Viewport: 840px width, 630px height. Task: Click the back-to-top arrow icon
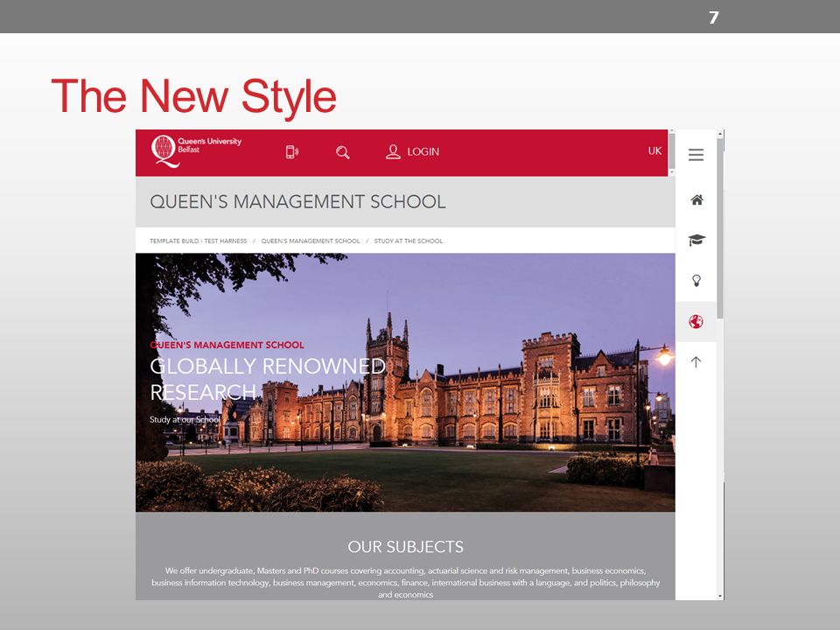click(x=696, y=362)
